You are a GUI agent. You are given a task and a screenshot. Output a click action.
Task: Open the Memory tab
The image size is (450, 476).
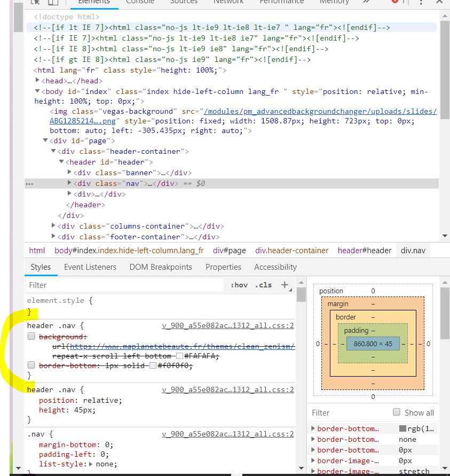point(334,2)
